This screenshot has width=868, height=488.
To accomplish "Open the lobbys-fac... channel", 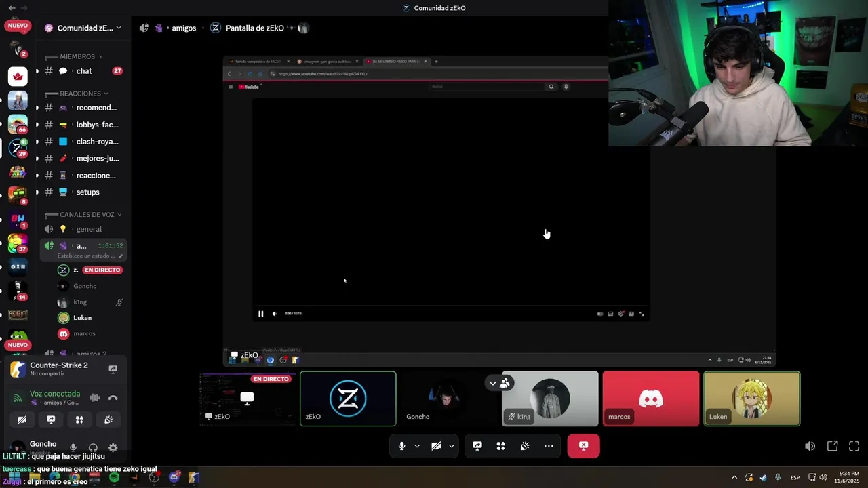I will pos(83,125).
